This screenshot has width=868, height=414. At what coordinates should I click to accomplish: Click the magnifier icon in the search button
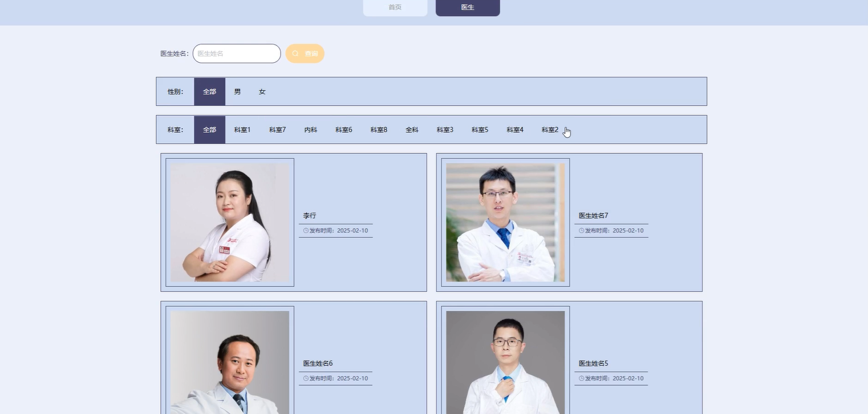tap(295, 53)
